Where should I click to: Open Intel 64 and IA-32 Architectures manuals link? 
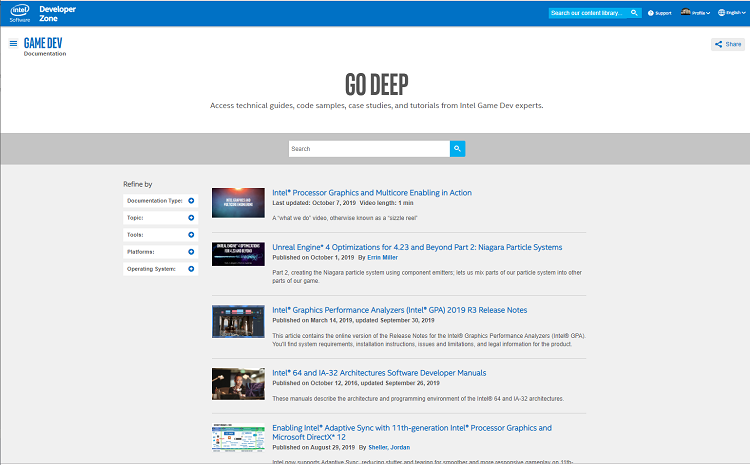379,373
